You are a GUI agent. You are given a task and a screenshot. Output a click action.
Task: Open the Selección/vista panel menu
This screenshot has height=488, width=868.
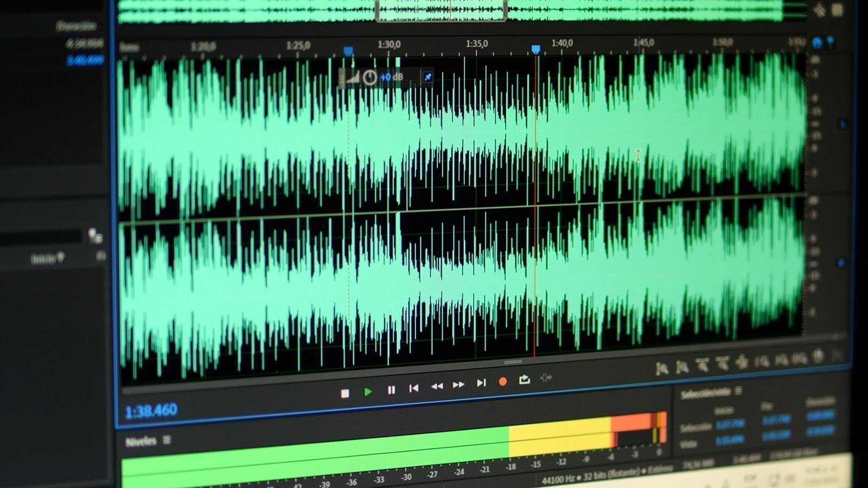pyautogui.click(x=738, y=391)
